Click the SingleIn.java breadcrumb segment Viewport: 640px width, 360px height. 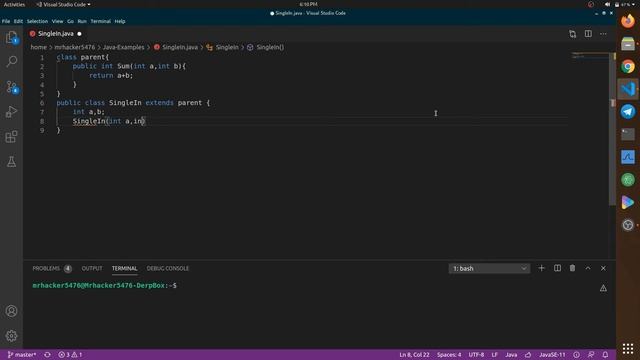tap(176, 47)
